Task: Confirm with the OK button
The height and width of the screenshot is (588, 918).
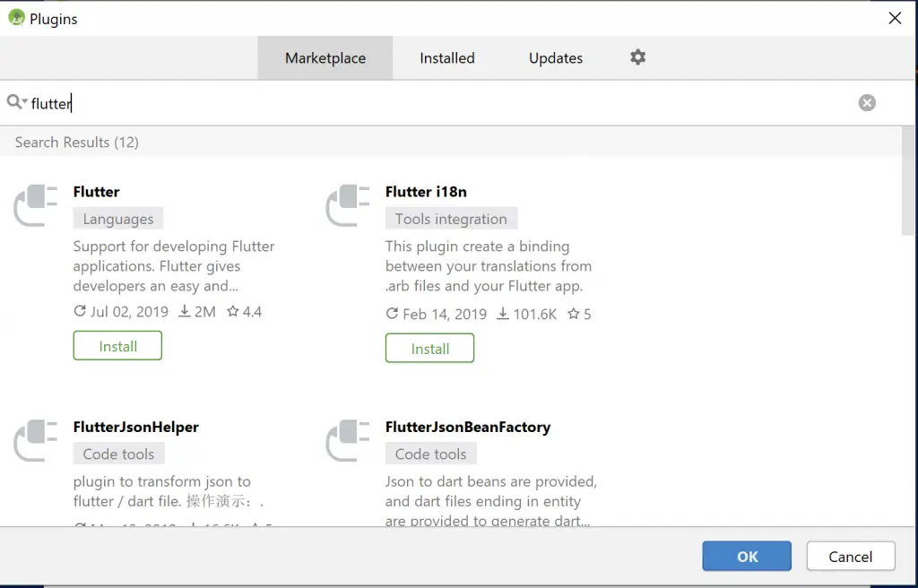Action: point(747,557)
